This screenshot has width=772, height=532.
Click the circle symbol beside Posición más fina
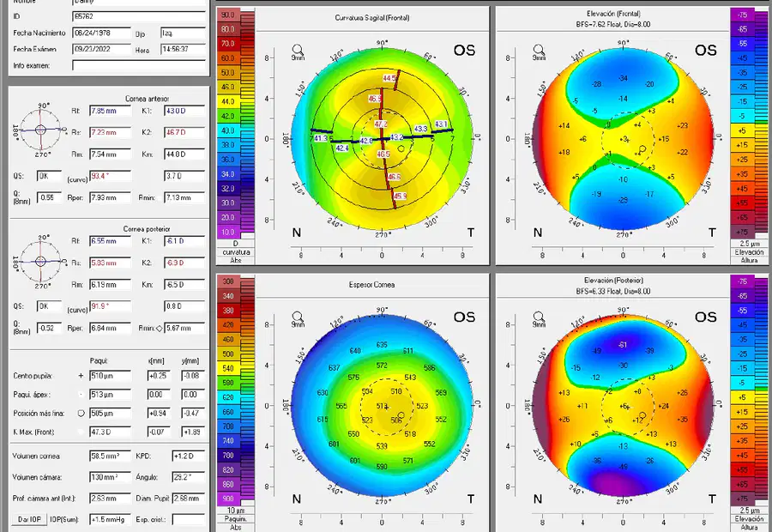point(81,414)
